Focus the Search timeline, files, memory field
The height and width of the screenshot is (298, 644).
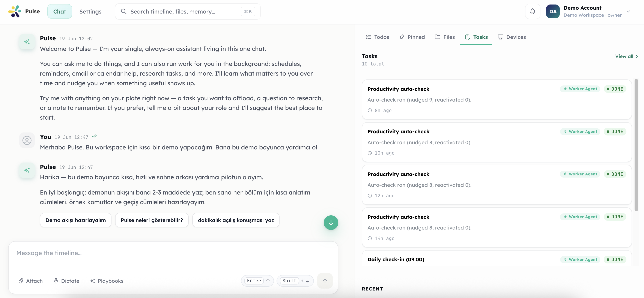(188, 12)
